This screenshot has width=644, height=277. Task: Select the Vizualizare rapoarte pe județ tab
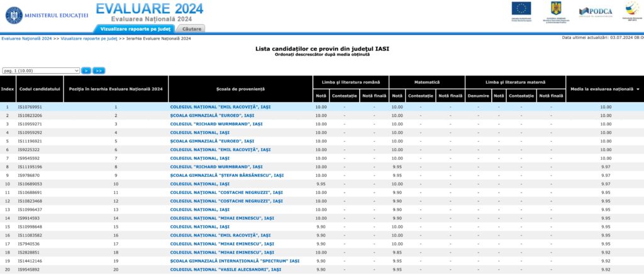(133, 29)
